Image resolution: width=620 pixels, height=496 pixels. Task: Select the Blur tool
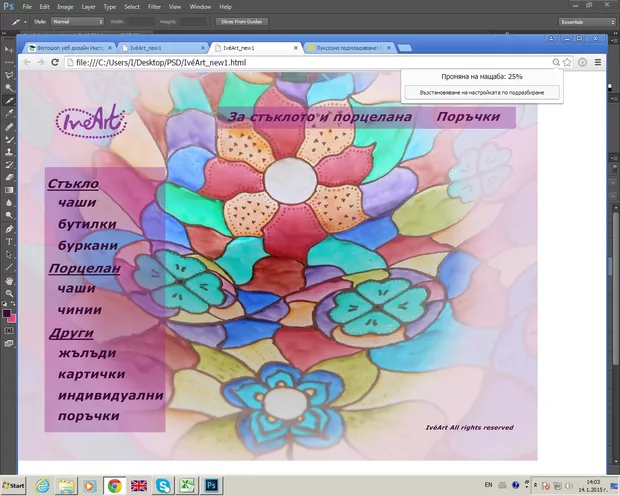[x=9, y=203]
